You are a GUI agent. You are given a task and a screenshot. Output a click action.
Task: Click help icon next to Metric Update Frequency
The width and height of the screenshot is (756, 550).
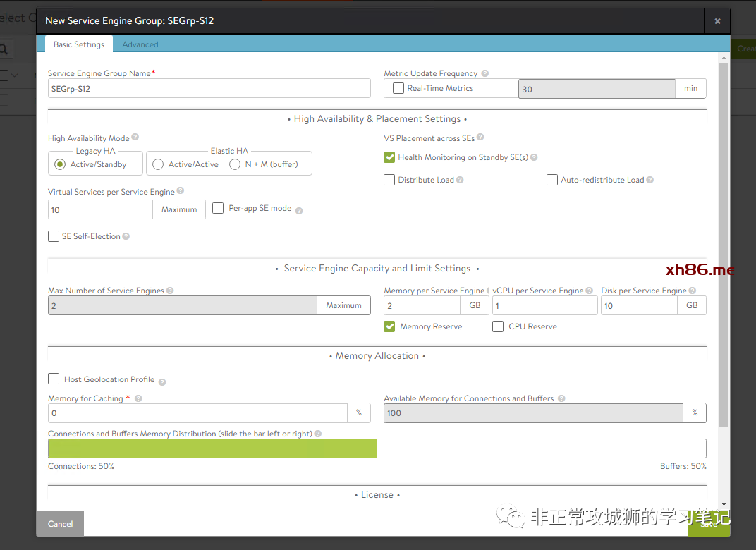pos(485,73)
